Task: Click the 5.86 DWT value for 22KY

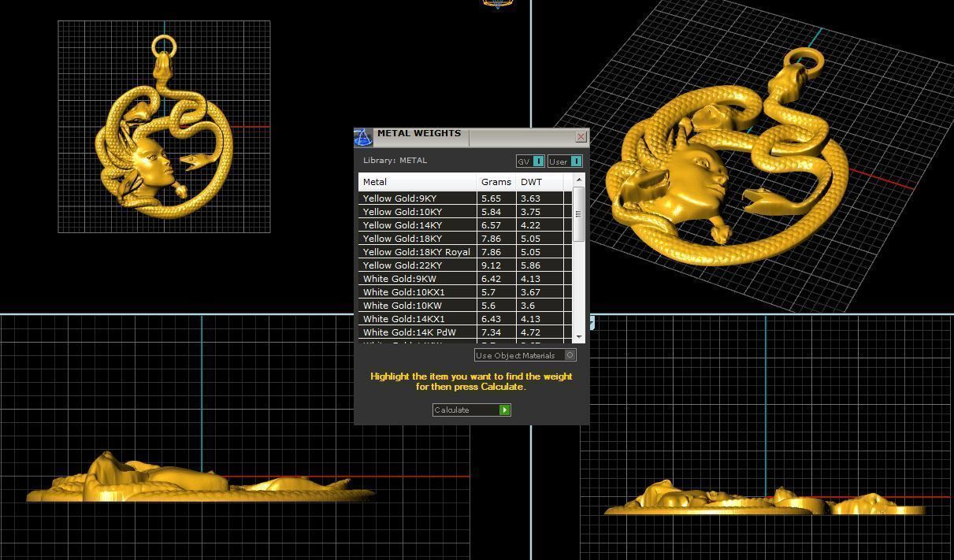Action: [x=530, y=265]
